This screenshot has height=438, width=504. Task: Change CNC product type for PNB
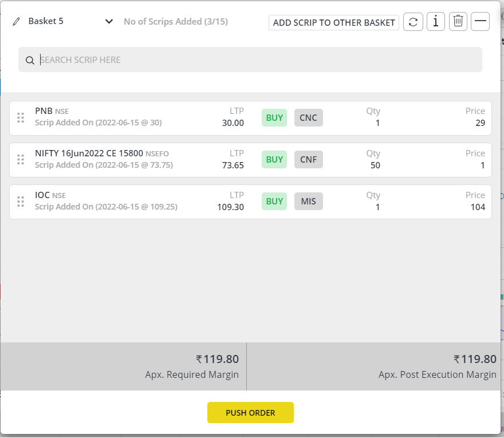pos(309,117)
